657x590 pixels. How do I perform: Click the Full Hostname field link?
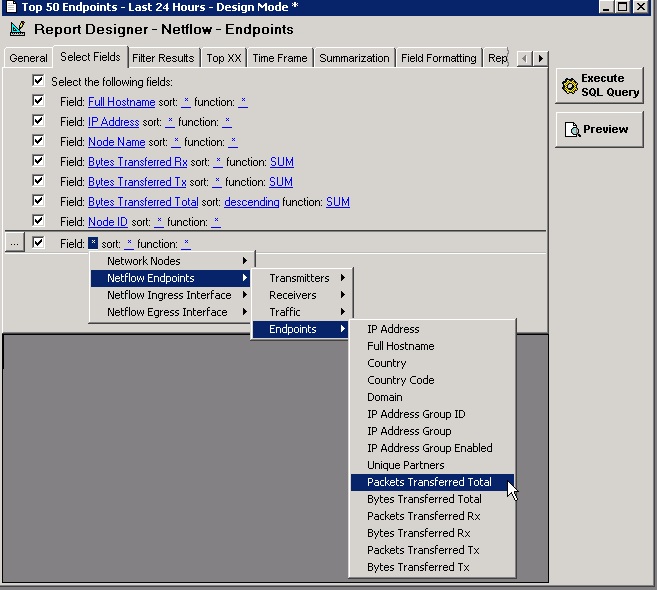tap(122, 102)
